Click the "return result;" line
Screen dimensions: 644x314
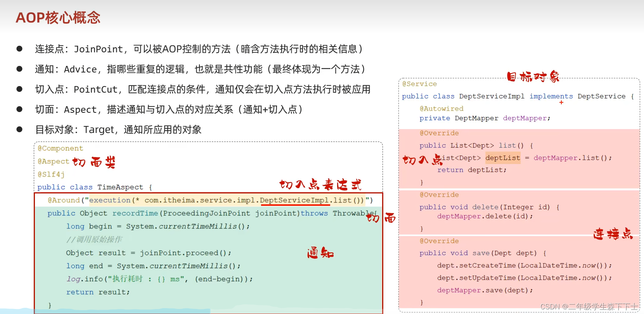pos(98,292)
